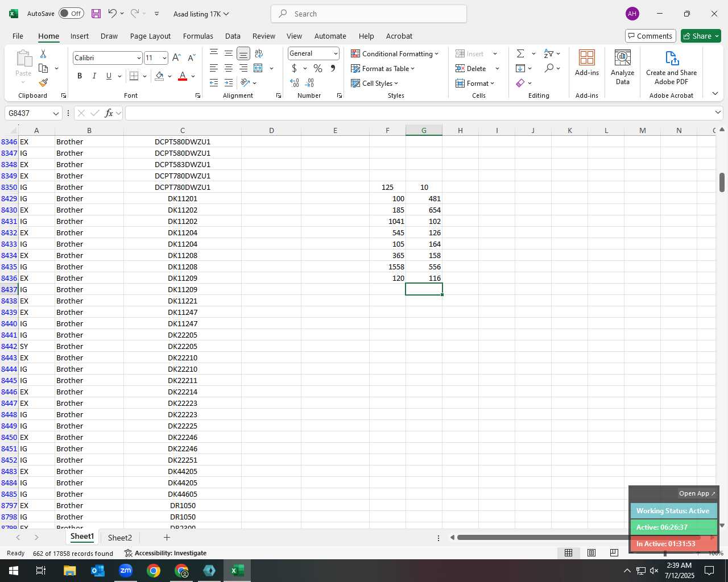This screenshot has height=582, width=728.
Task: Open the Fill Color bucket swatch
Action: 159,76
